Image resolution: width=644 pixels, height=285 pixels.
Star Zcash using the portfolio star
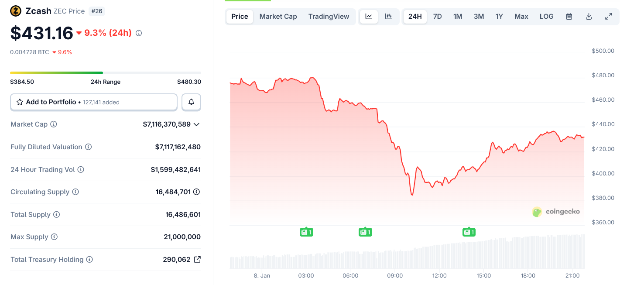[19, 102]
